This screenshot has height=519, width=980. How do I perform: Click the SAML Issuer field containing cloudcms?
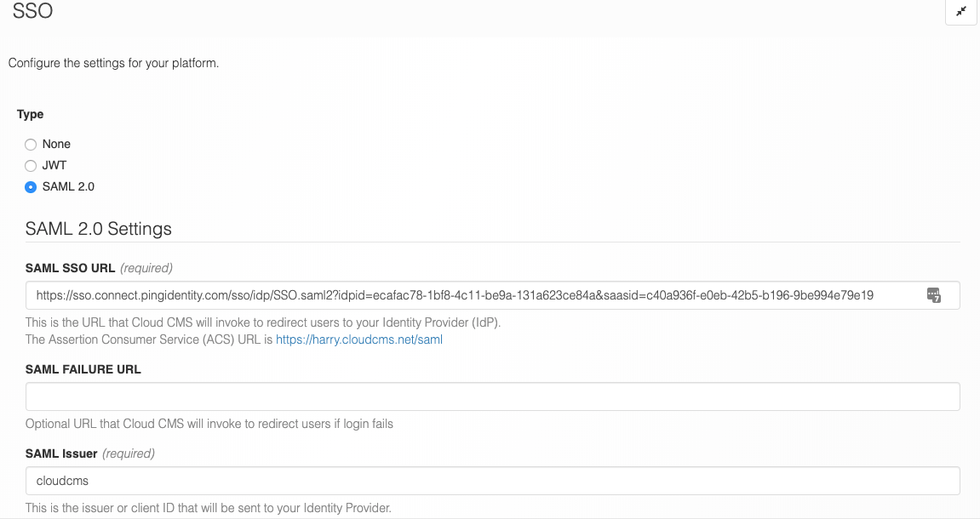[492, 481]
